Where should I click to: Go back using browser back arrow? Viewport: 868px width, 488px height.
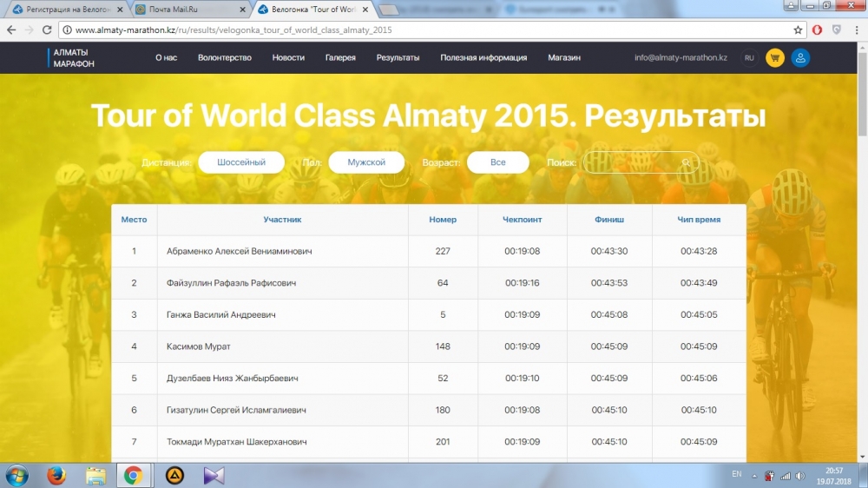tap(11, 30)
